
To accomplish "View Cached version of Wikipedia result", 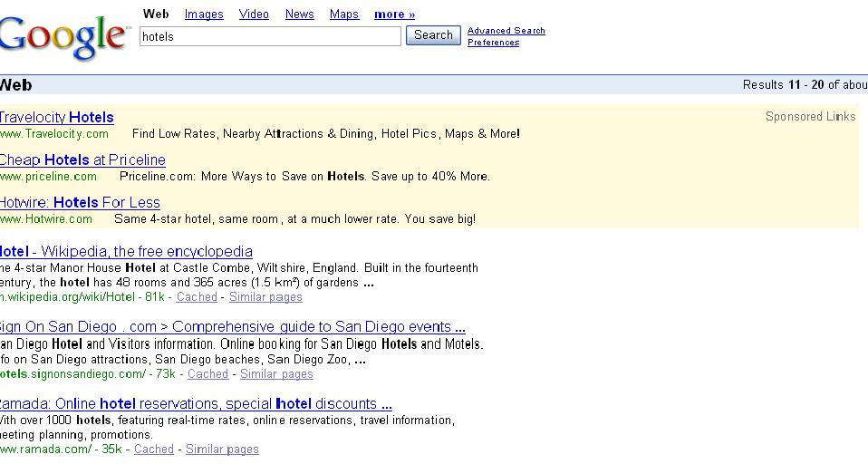I will click(x=197, y=297).
